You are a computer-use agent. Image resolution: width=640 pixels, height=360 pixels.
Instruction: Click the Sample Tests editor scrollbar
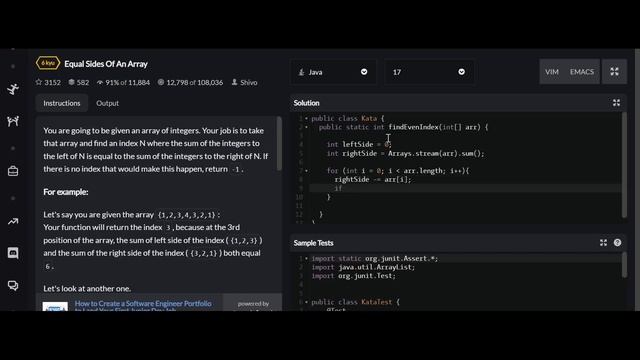point(624,265)
